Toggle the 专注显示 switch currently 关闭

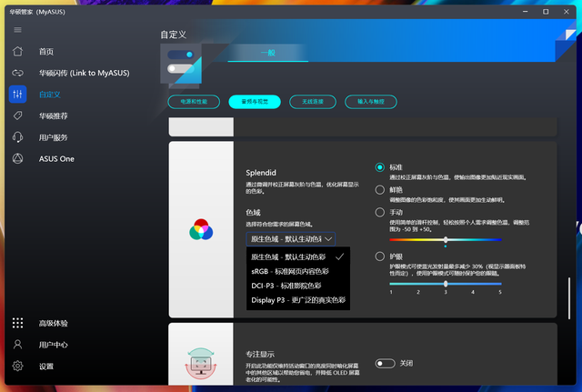pyautogui.click(x=385, y=364)
